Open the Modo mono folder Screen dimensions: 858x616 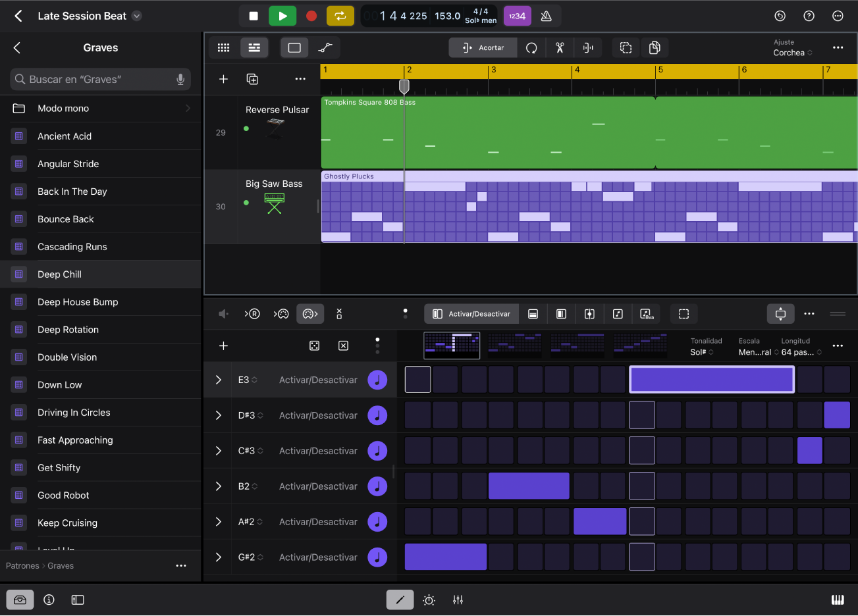(100, 108)
